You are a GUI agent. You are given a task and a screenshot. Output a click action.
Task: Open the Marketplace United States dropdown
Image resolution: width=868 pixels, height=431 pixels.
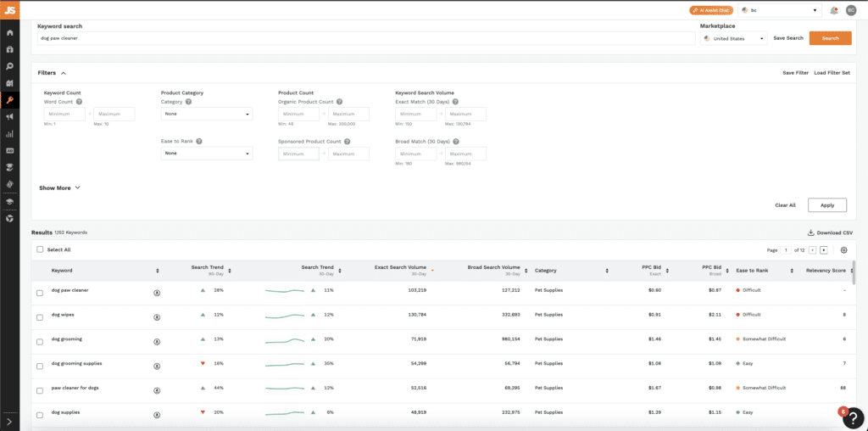(x=733, y=38)
